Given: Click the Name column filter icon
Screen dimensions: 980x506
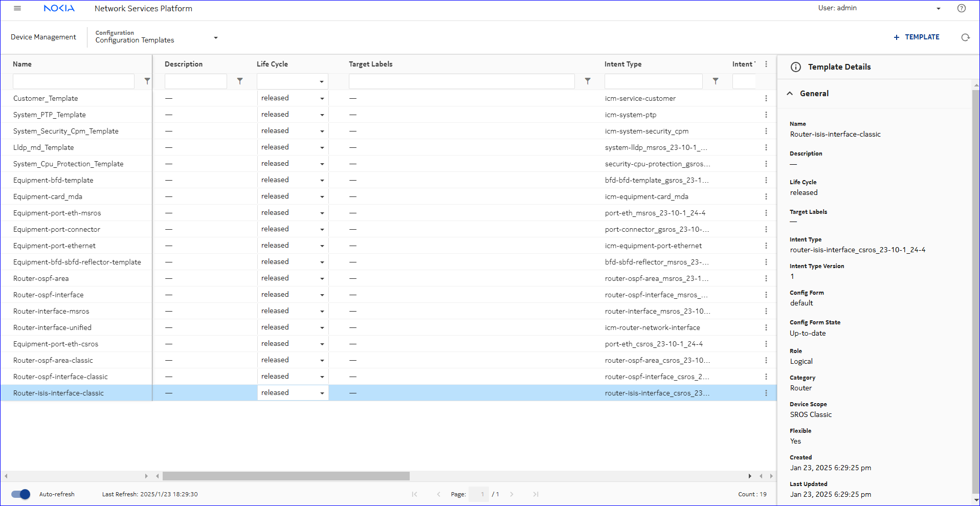Looking at the screenshot, I should click(x=147, y=81).
